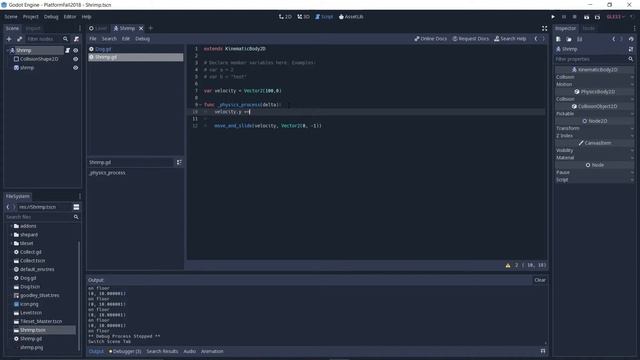The image size is (640, 360).
Task: Expand the addons folder
Action: point(11,226)
